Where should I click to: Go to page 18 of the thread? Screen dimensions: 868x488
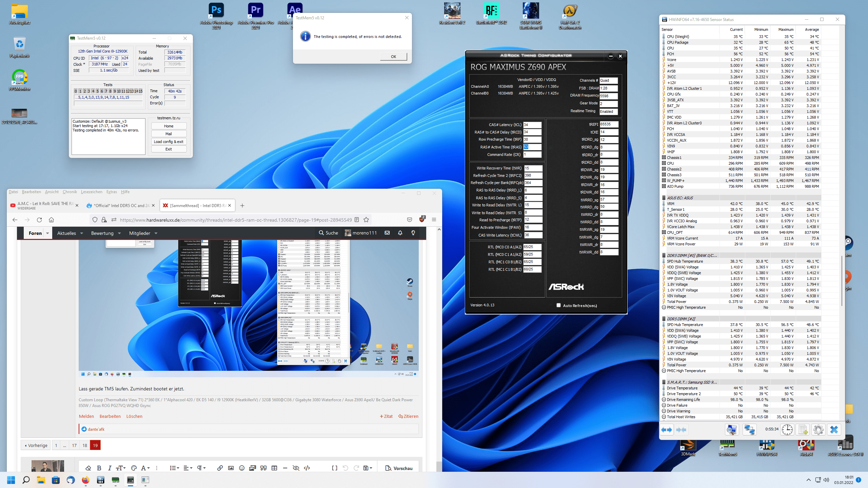click(x=85, y=445)
